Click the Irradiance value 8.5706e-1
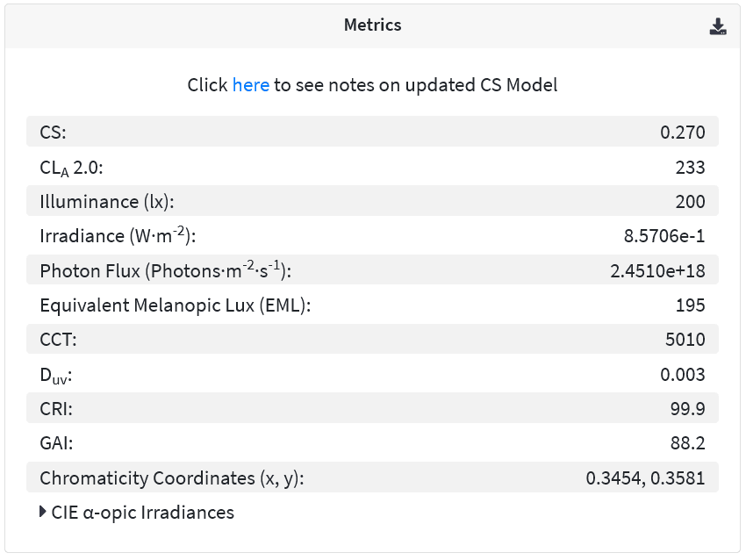 point(664,236)
